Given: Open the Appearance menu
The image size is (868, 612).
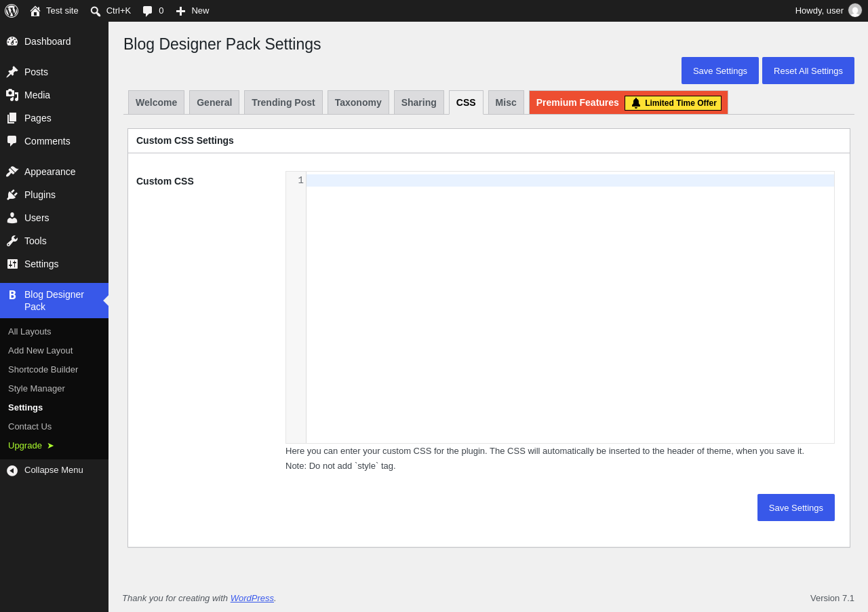Looking at the screenshot, I should coord(54,172).
